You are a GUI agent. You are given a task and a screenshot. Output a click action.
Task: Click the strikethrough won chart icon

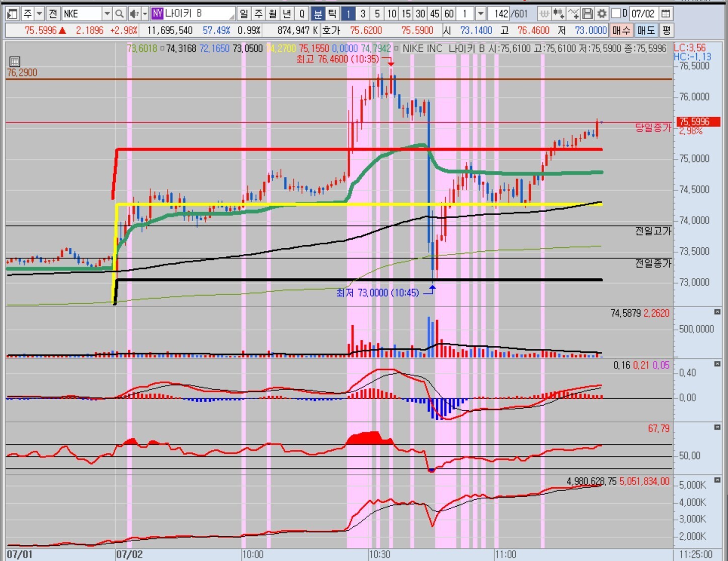point(544,14)
